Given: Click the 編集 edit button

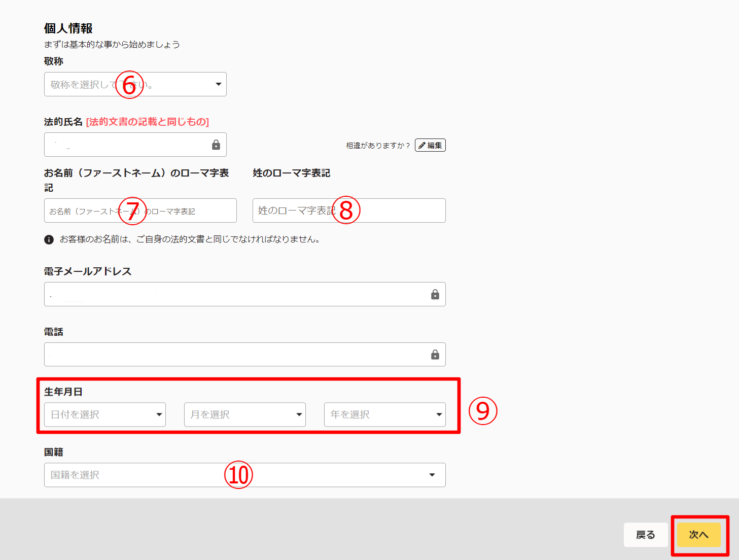Looking at the screenshot, I should tap(430, 145).
